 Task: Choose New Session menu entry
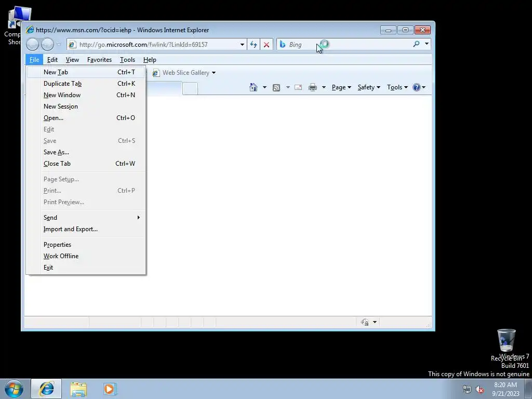[x=86, y=106]
